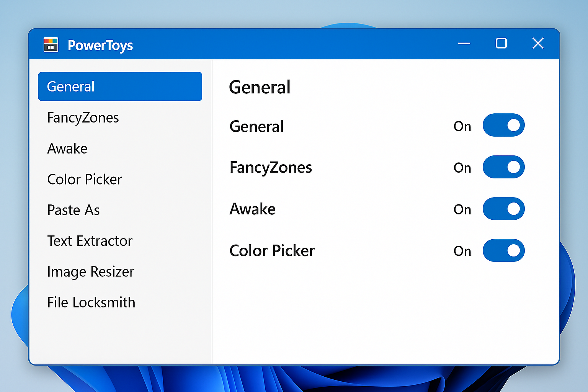
Task: Toggle Color Picker off
Action: [504, 251]
